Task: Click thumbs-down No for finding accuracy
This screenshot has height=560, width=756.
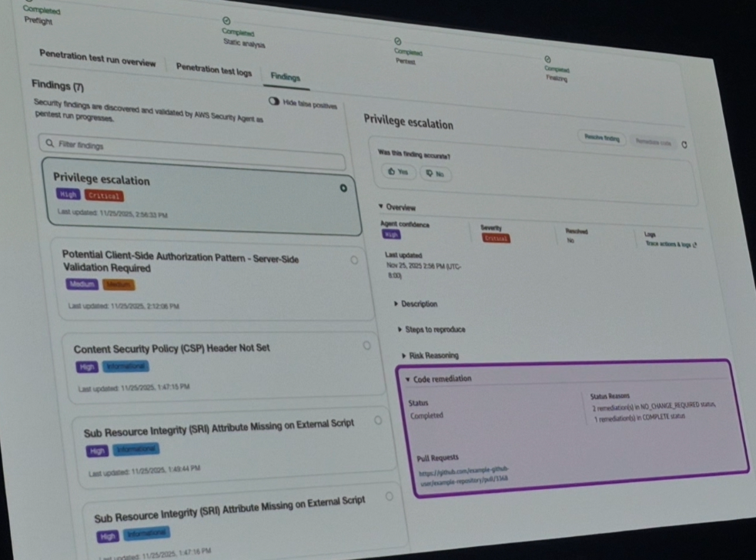Action: (434, 175)
